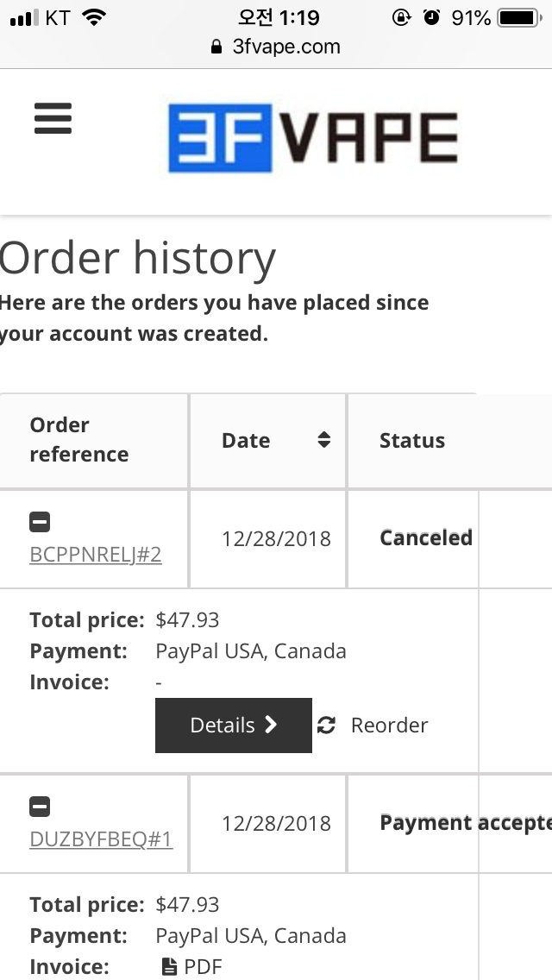Open order reference DUZBYFBEQ#1 link

(101, 839)
